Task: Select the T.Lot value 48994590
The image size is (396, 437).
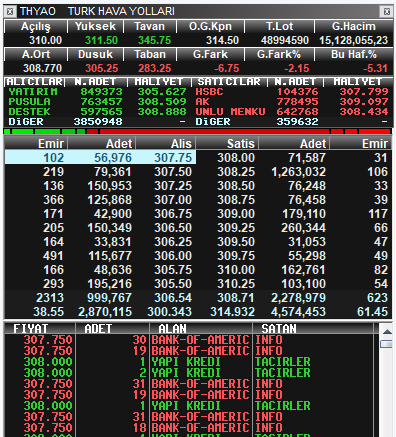Action: point(285,40)
